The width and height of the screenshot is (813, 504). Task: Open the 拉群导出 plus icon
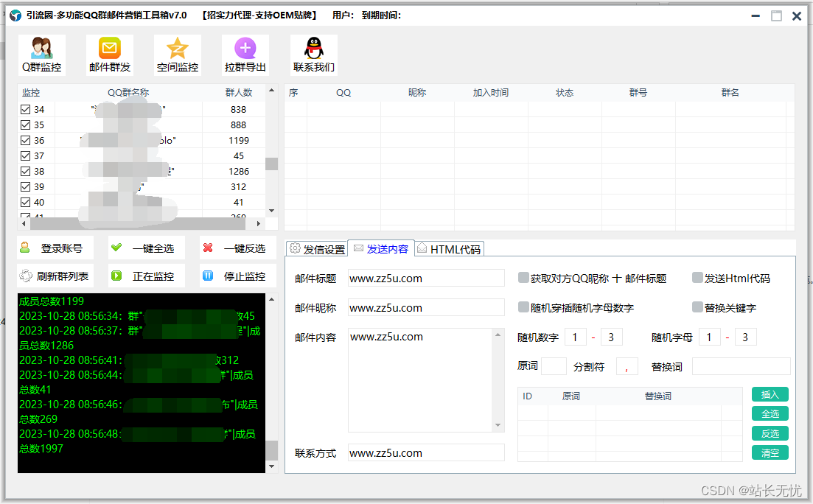coord(245,55)
